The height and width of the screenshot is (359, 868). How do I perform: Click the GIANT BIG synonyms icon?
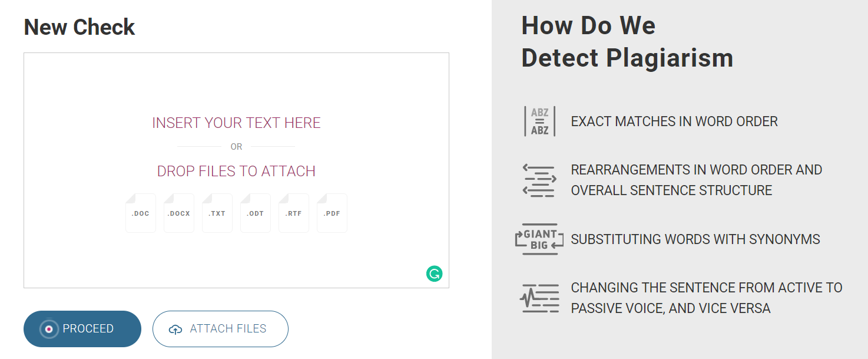point(539,239)
